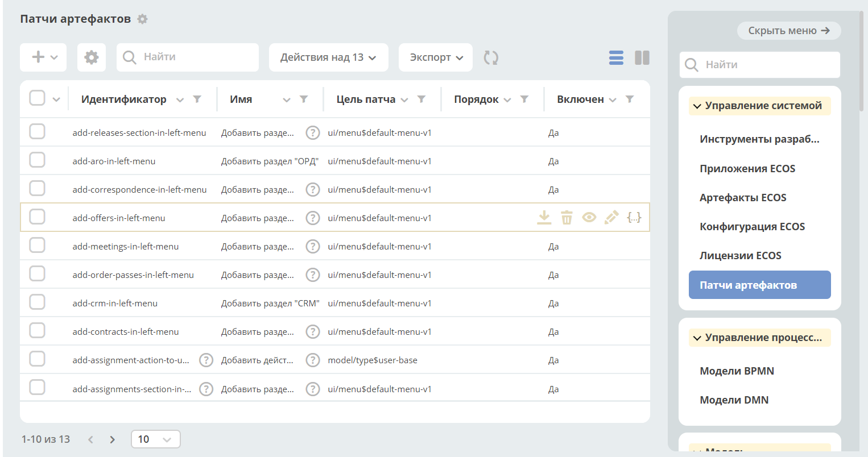This screenshot has width=868, height=457.
Task: Open the journal settings gear button
Action: pos(92,57)
